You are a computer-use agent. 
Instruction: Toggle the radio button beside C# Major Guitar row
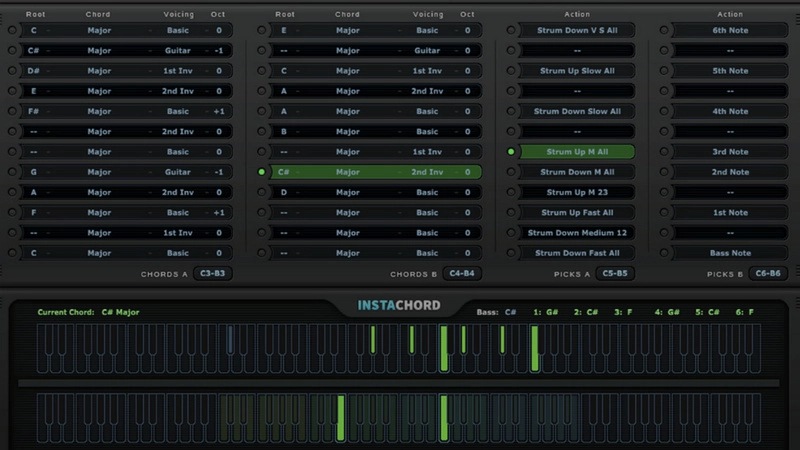(x=12, y=51)
